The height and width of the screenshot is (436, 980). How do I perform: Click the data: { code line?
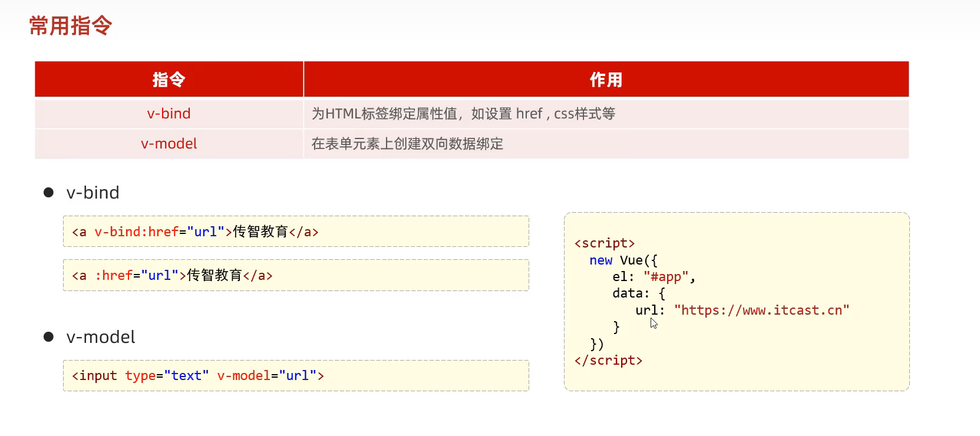[639, 293]
